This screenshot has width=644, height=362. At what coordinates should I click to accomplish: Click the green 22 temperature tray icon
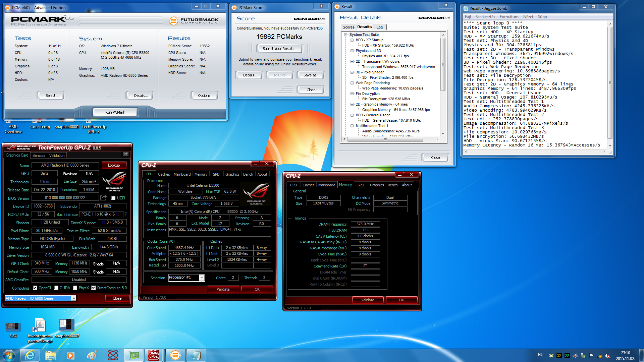567,356
